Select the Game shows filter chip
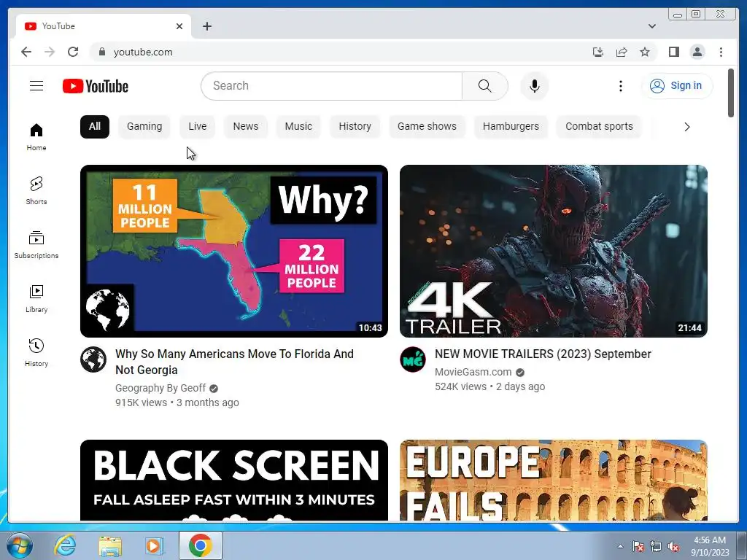 point(427,127)
